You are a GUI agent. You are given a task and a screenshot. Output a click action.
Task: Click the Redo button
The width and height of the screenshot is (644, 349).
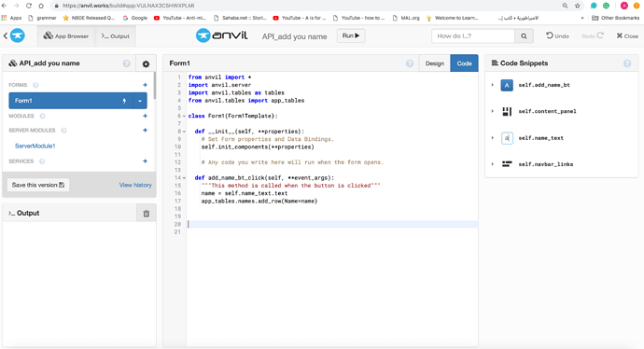click(593, 35)
